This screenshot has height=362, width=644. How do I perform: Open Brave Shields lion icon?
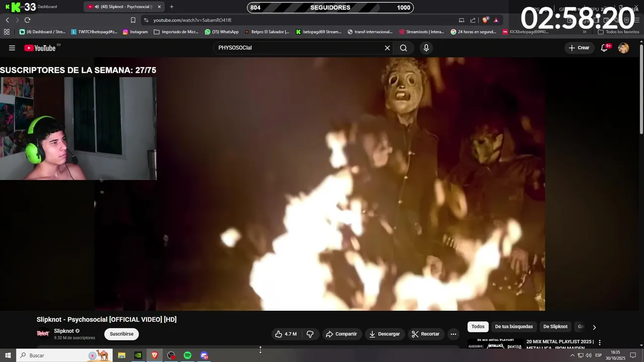[485, 20]
